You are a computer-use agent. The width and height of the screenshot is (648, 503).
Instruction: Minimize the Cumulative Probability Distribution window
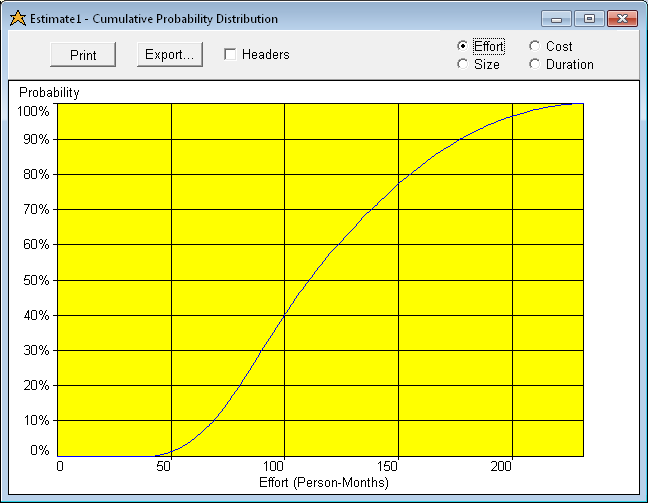556,19
